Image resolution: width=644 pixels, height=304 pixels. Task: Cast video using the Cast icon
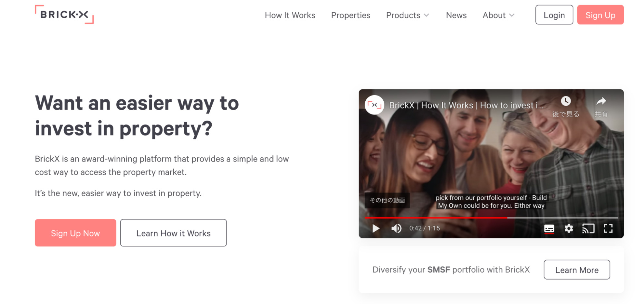coord(588,228)
